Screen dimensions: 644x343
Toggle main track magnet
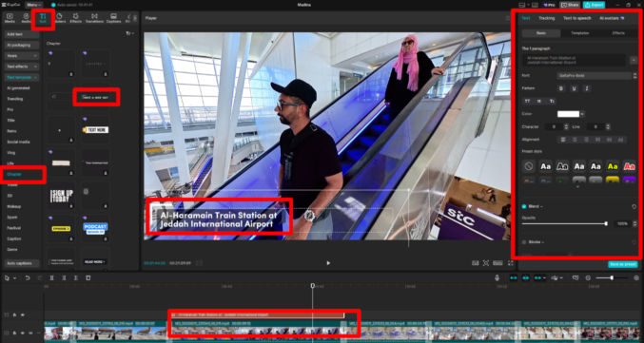(514, 277)
